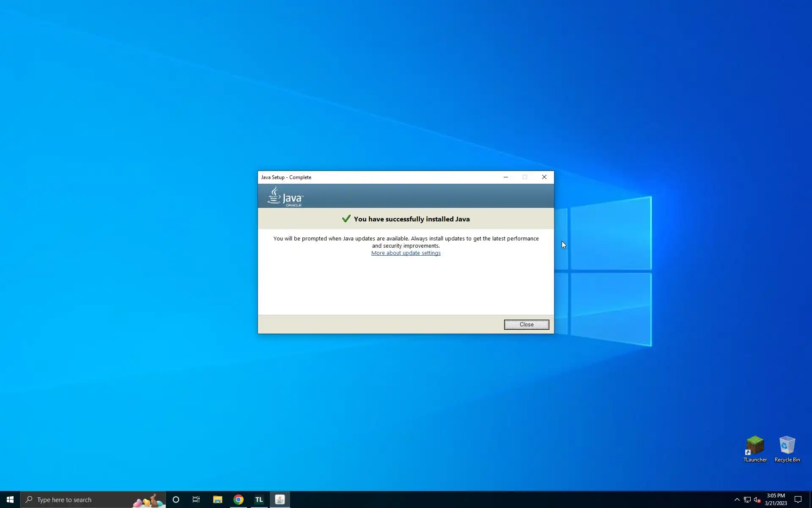
Task: Click the Cortana circle icon
Action: [x=176, y=500]
